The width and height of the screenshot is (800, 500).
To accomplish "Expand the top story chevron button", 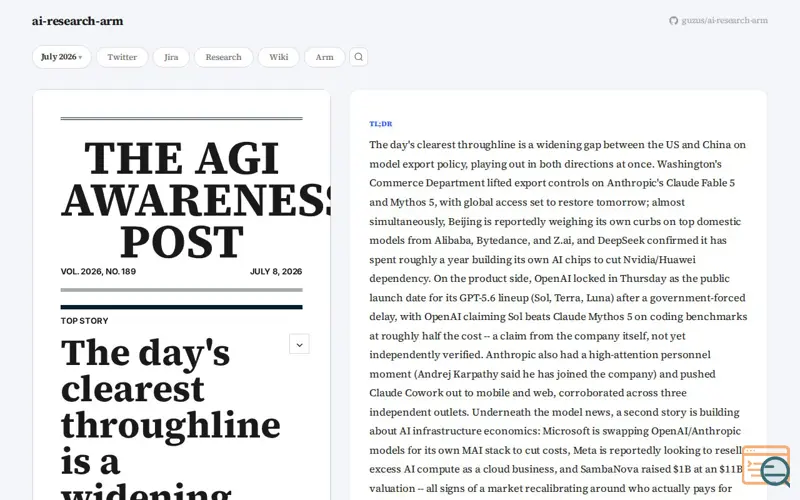I will click(x=299, y=344).
